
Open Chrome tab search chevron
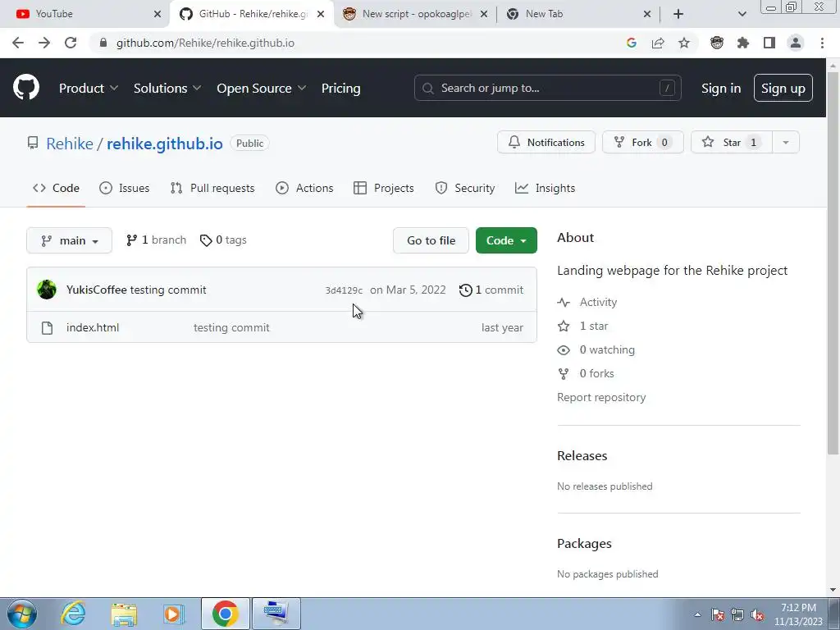coord(742,14)
